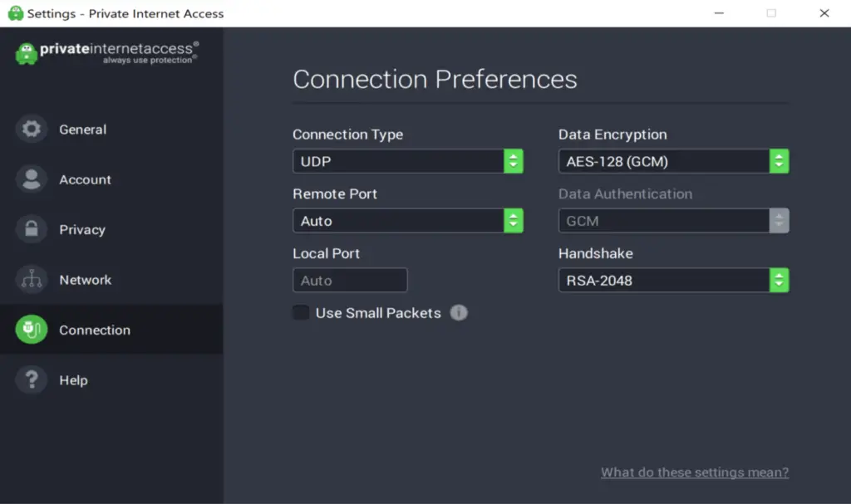The width and height of the screenshot is (851, 504).
Task: Click the Local Port input field
Action: point(350,281)
